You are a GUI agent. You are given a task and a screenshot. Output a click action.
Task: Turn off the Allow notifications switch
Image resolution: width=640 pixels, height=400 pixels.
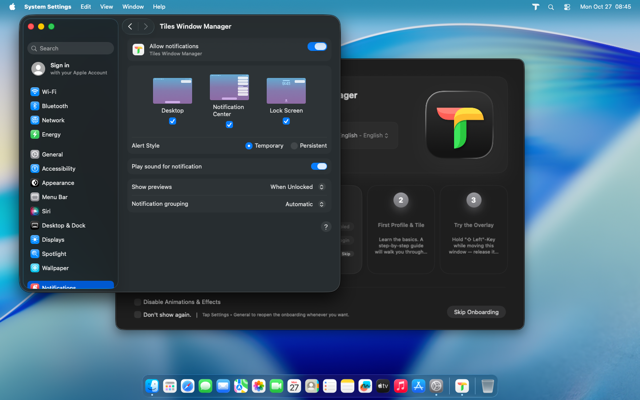(x=318, y=47)
